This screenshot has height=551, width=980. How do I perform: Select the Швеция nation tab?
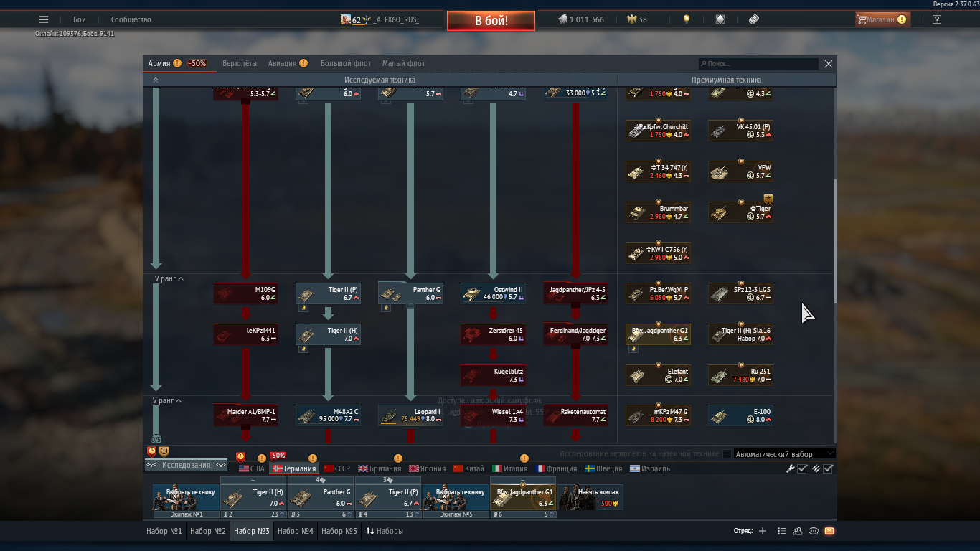point(603,468)
